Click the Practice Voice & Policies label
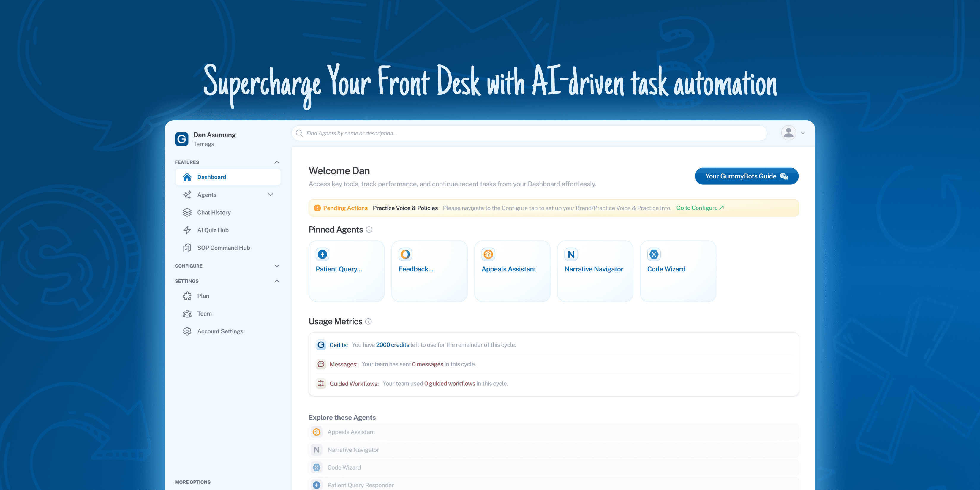The width and height of the screenshot is (980, 490). 405,208
